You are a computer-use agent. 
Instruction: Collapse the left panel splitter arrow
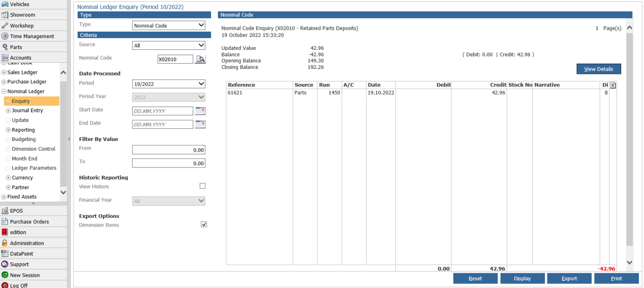tap(69, 139)
